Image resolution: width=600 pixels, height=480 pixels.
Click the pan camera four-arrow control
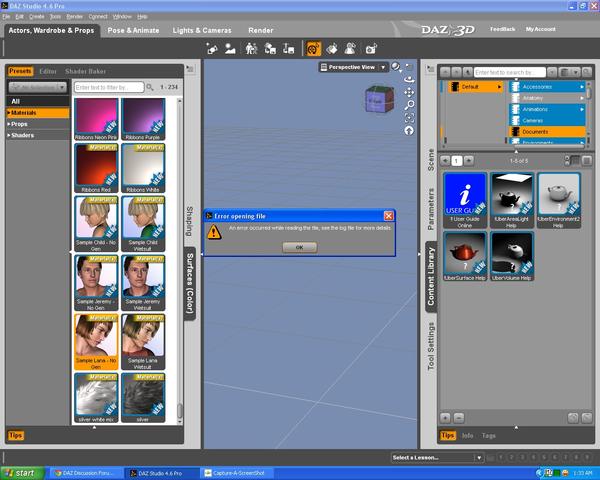point(409,92)
